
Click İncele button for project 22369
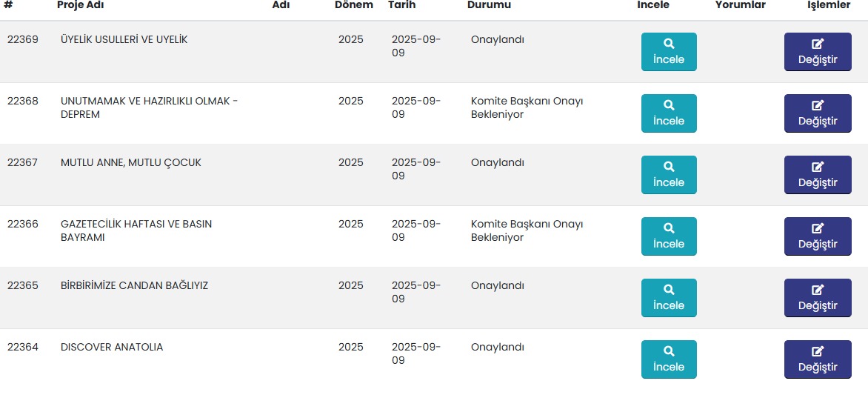pos(669,52)
